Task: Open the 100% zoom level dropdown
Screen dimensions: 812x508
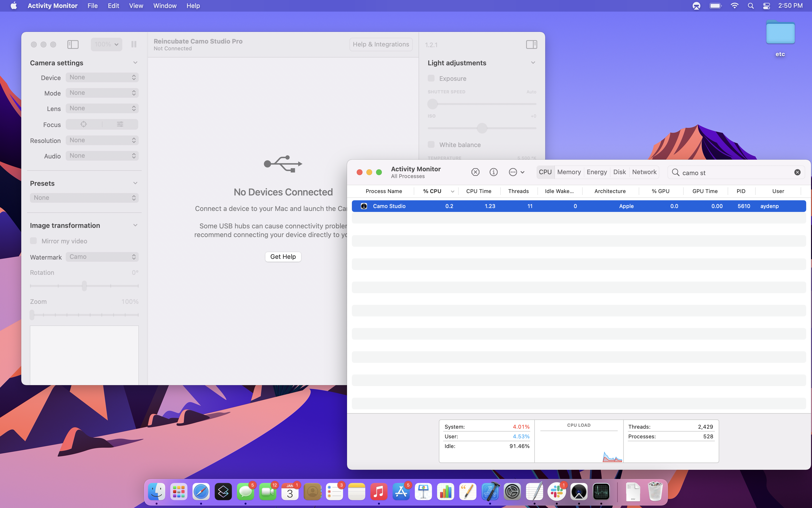Action: [x=106, y=44]
